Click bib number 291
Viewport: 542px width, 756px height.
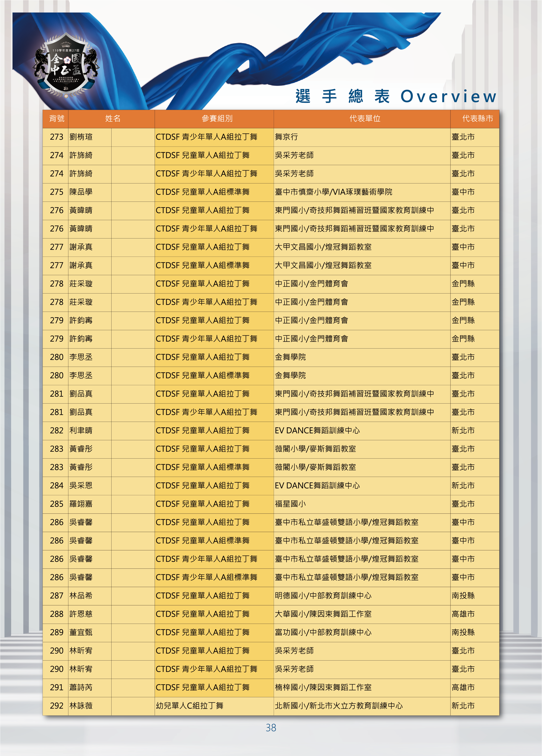pos(57,687)
